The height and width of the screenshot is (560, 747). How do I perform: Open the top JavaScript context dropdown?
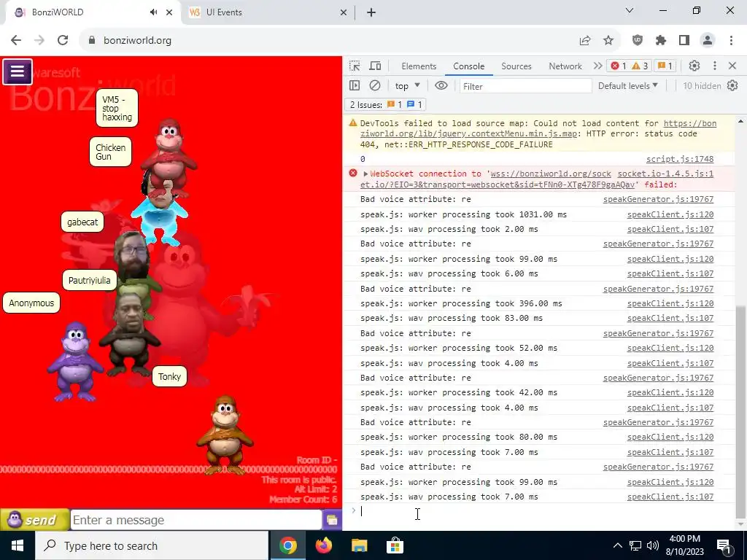click(407, 86)
